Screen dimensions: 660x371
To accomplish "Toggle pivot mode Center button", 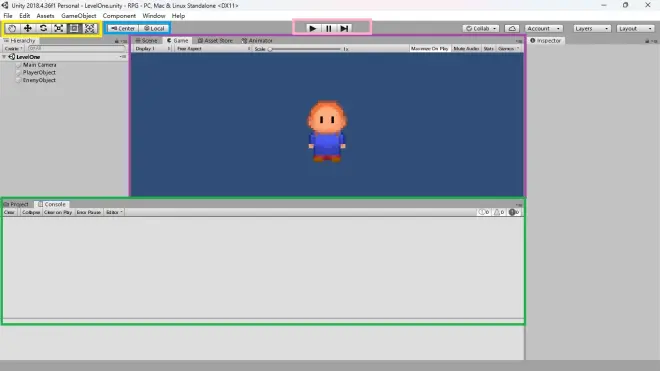I will pos(122,28).
